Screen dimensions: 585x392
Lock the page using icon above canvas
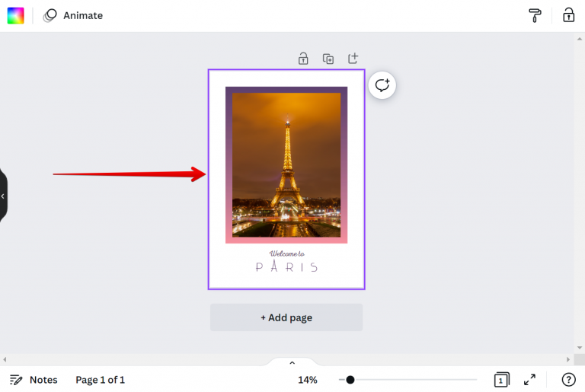[303, 59]
